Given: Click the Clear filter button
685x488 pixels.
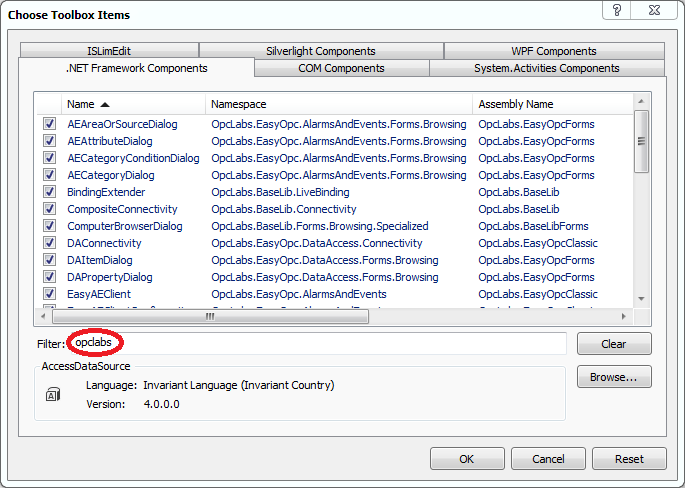Looking at the screenshot, I should pyautogui.click(x=614, y=344).
